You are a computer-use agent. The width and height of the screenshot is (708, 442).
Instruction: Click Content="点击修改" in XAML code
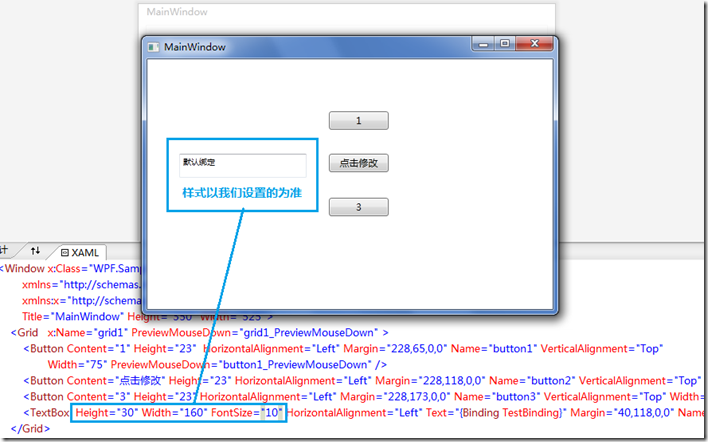(x=116, y=381)
